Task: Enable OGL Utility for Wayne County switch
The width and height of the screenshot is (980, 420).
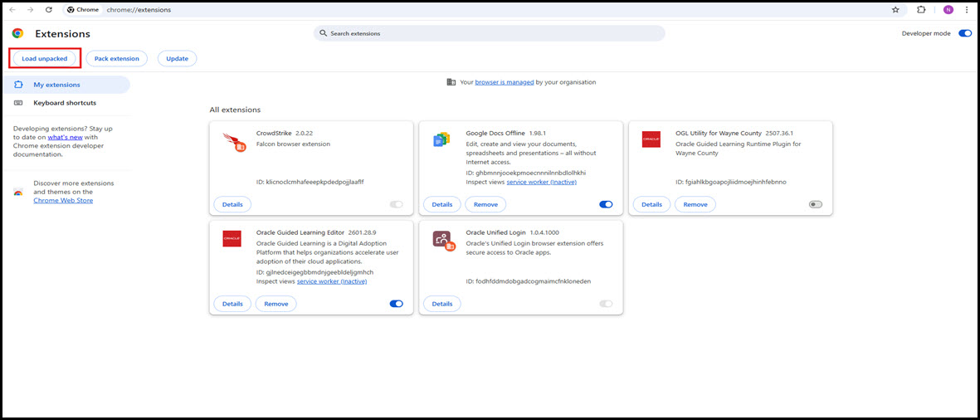Action: [x=815, y=204]
